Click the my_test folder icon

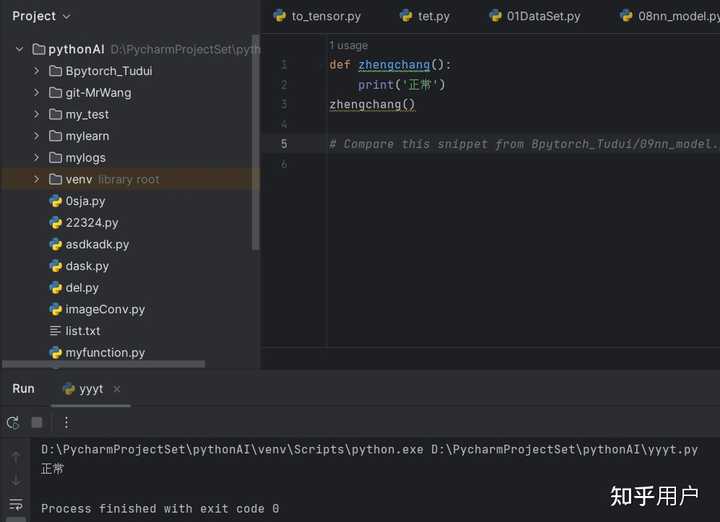[56, 114]
